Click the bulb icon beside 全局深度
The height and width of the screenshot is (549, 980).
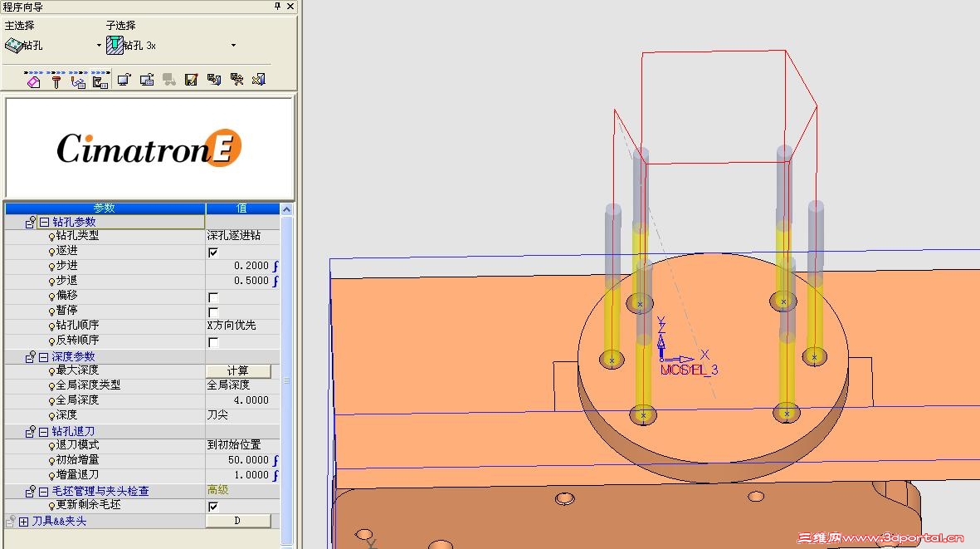click(52, 401)
